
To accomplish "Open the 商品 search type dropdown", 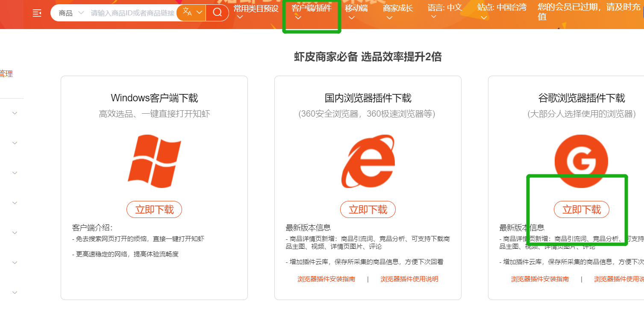I will pyautogui.click(x=71, y=13).
